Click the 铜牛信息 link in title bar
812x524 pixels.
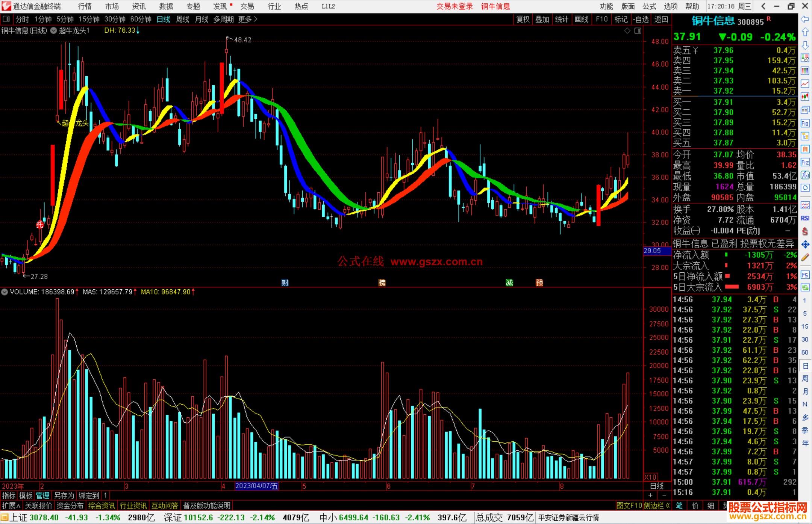pyautogui.click(x=495, y=6)
